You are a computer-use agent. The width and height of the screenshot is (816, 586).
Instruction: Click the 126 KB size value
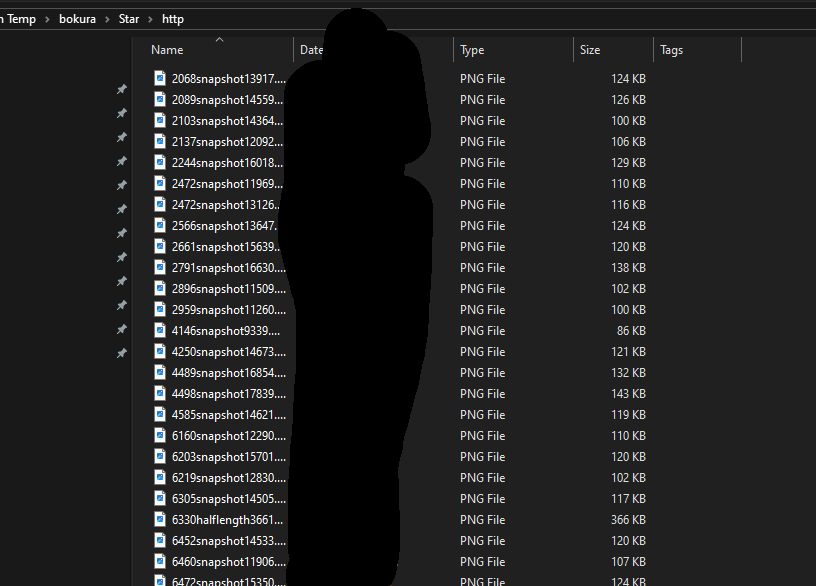pos(628,100)
